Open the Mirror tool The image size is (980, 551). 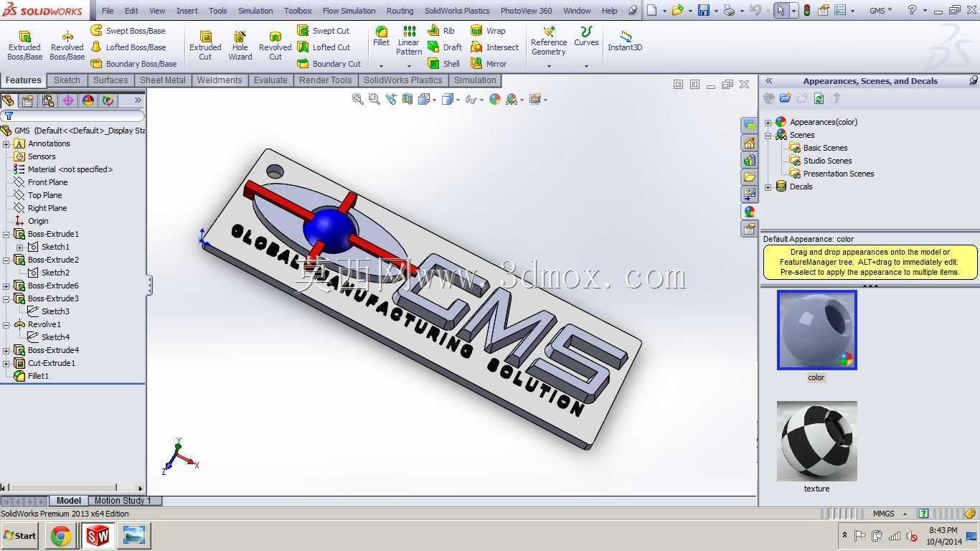click(x=488, y=64)
